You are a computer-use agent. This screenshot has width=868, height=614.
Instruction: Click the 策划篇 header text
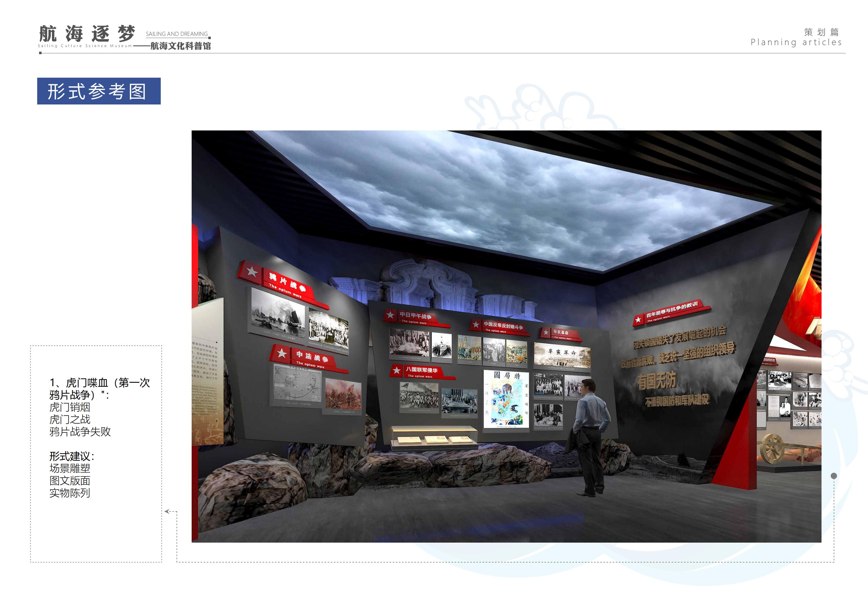[x=821, y=32]
